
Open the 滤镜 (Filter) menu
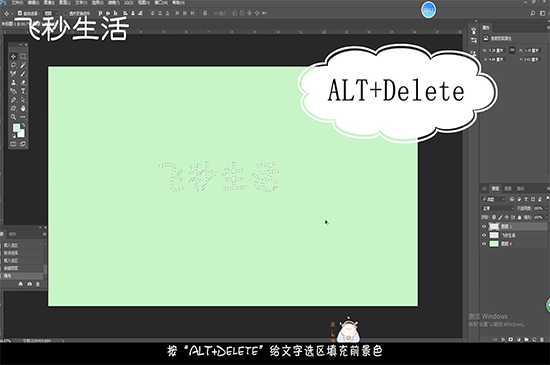coord(113,3)
